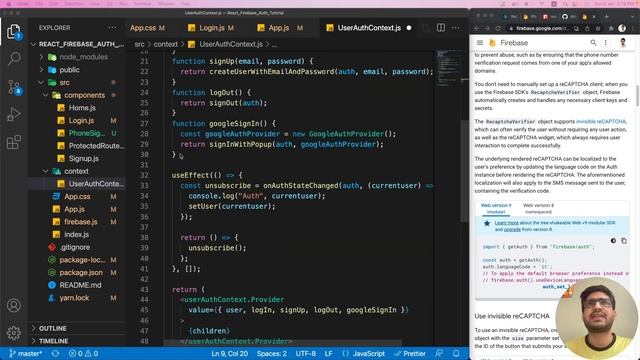Image resolution: width=640 pixels, height=360 pixels.
Task: Click the Ln 9, Col 20 indicator
Action: tap(229, 353)
